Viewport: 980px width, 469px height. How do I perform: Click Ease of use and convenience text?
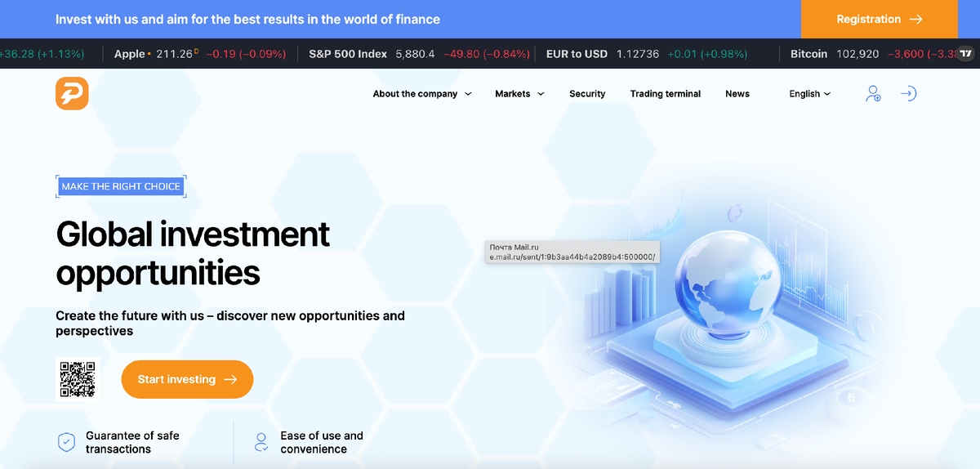(322, 442)
